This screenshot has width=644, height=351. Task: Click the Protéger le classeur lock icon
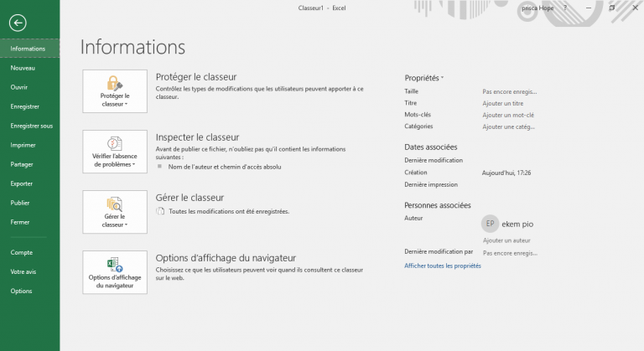tap(114, 83)
